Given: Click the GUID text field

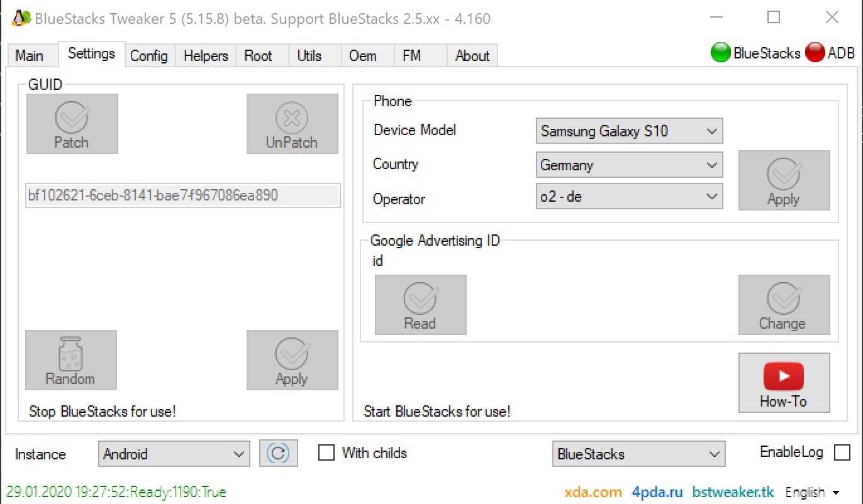Looking at the screenshot, I should (x=183, y=195).
